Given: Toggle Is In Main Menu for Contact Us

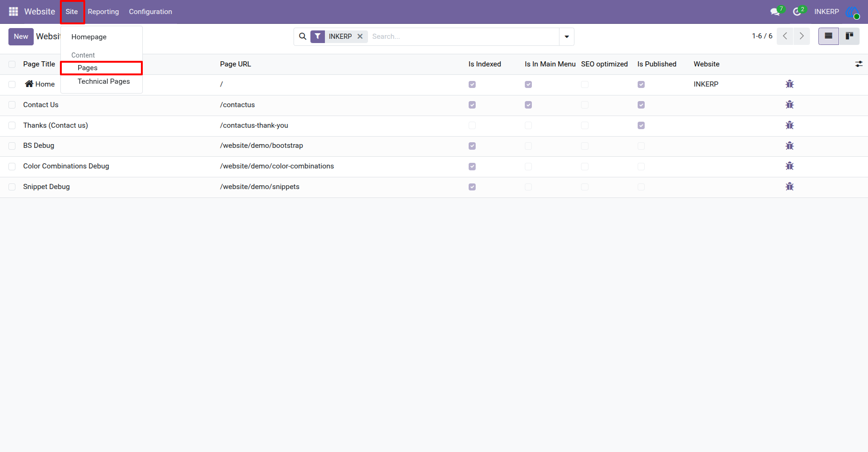Looking at the screenshot, I should pyautogui.click(x=528, y=105).
